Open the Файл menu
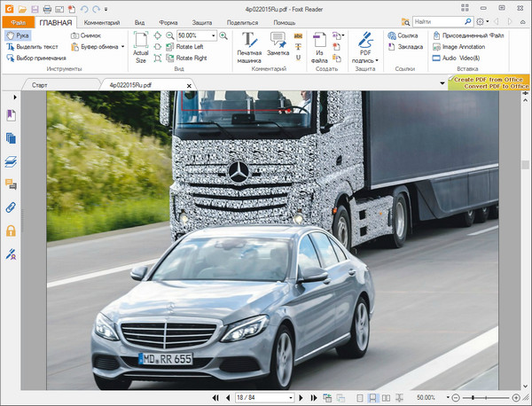 [19, 22]
